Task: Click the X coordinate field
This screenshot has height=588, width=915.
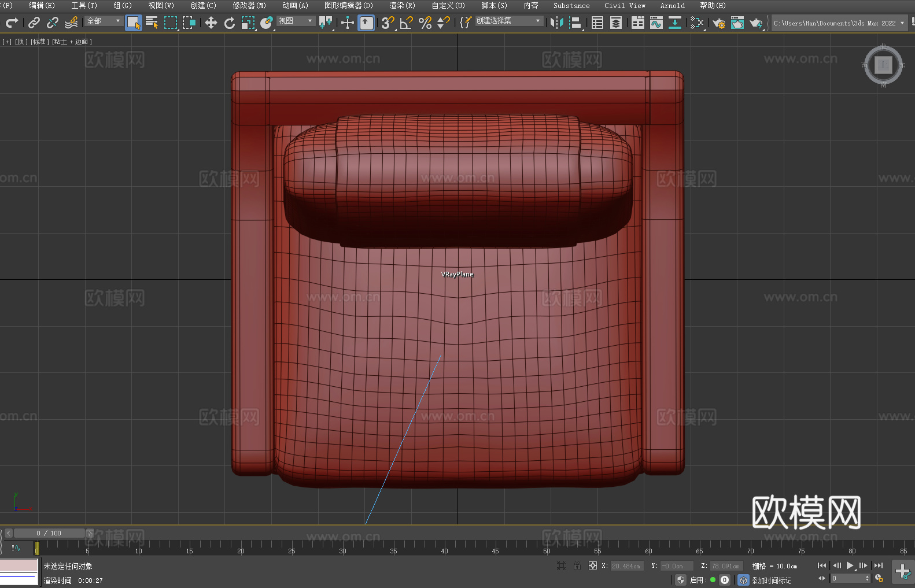Action: [x=626, y=566]
